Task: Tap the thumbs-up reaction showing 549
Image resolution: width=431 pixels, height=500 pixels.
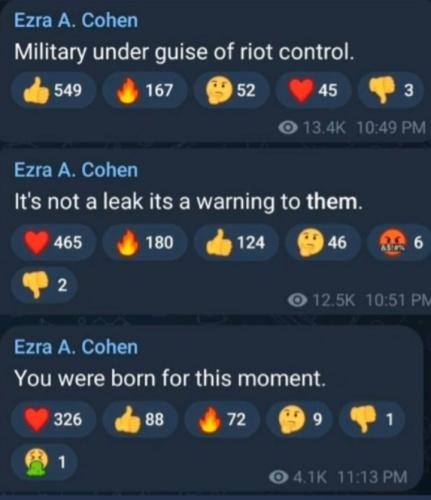Action: [x=53, y=90]
